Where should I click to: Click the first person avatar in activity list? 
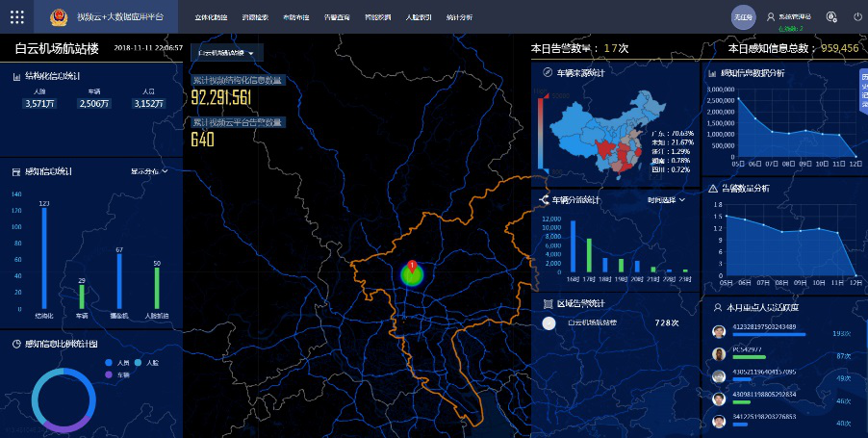718,332
